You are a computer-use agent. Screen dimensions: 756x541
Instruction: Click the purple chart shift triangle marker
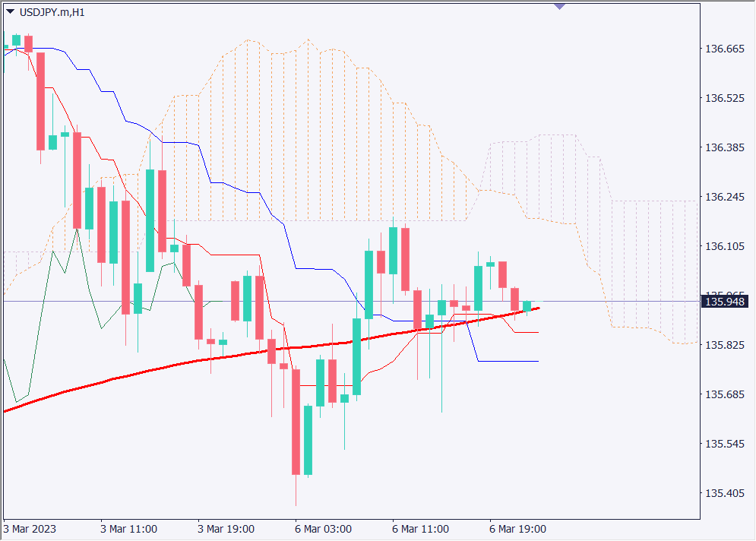(560, 6)
